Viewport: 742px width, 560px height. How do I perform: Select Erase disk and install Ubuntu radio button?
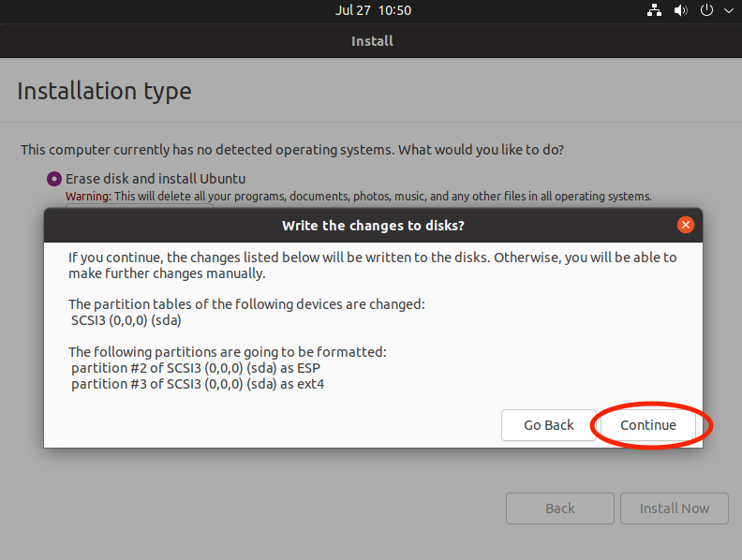click(x=54, y=178)
